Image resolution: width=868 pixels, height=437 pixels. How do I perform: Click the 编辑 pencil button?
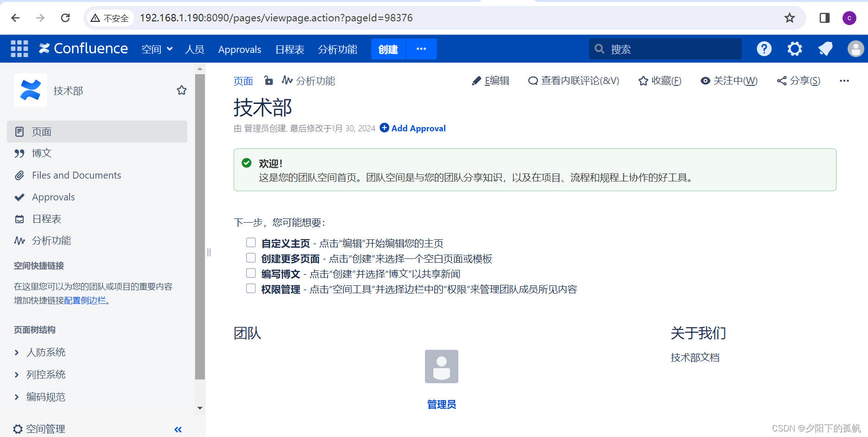coord(490,81)
